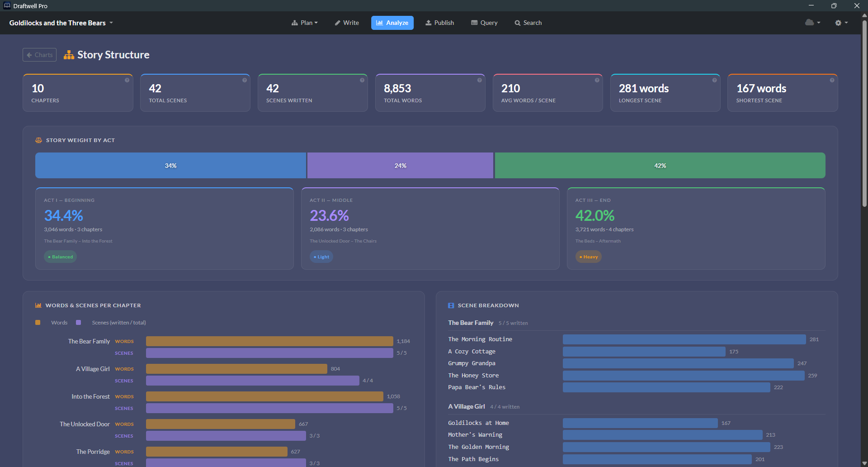Click the help icon on Total Words card

[480, 80]
